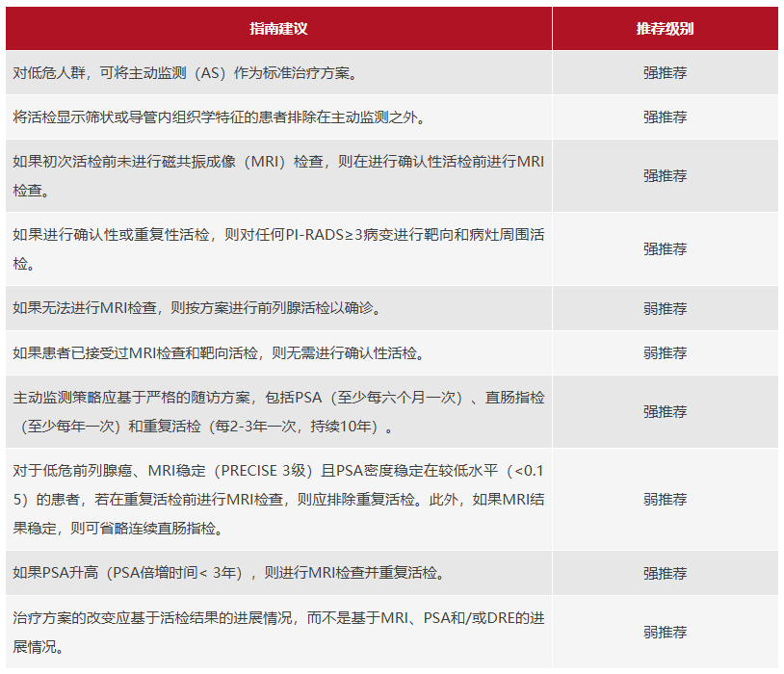Select 弱推荐 beside 如果患者已接受过MRI检查
The height and width of the screenshot is (674, 784).
click(x=665, y=353)
